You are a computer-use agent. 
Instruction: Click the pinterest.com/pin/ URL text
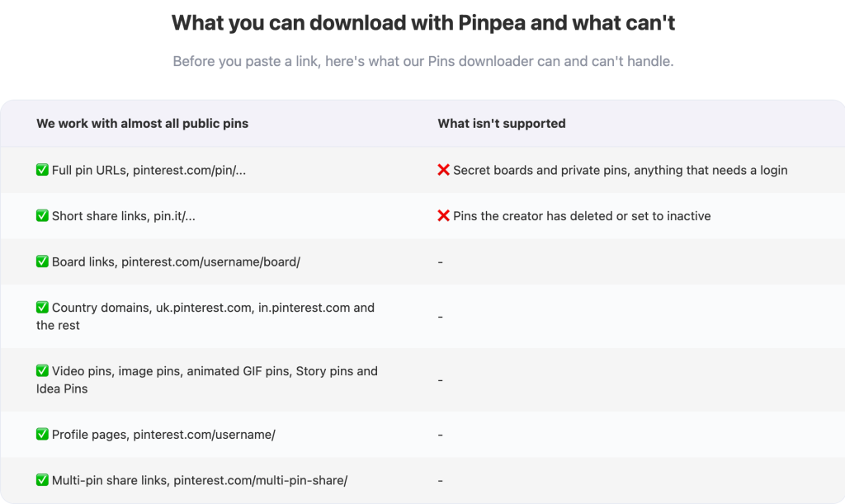coord(189,170)
